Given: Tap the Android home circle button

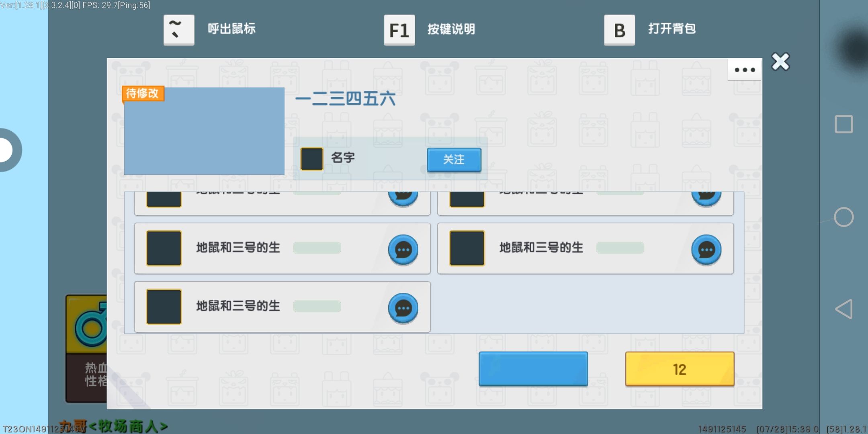Looking at the screenshot, I should [x=843, y=217].
